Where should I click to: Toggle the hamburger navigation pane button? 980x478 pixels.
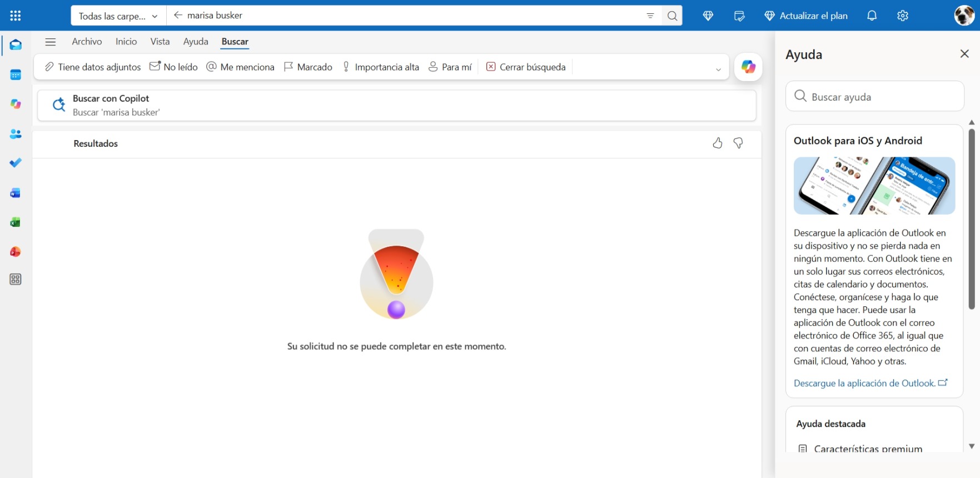tap(51, 42)
